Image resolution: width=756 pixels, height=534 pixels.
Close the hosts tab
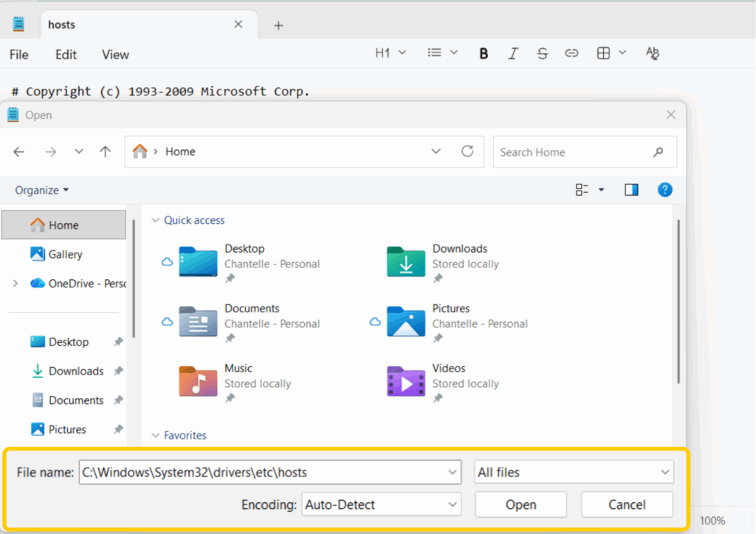pos(238,24)
